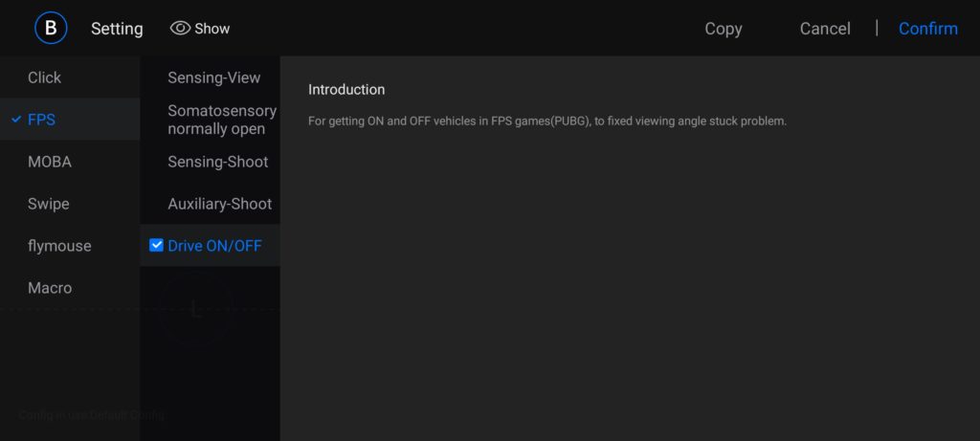Go to the Macro category

[x=50, y=288]
